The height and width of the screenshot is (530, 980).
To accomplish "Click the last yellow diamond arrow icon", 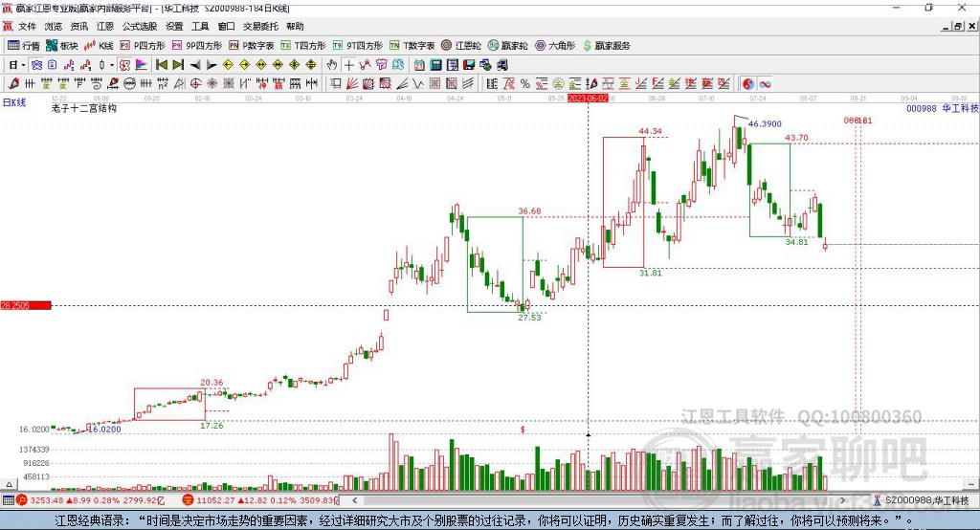I will [311, 65].
